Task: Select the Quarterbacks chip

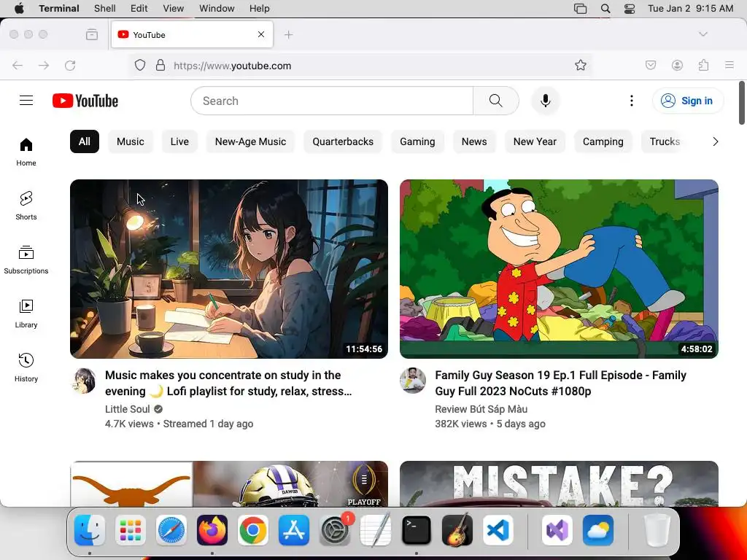Action: pos(343,141)
